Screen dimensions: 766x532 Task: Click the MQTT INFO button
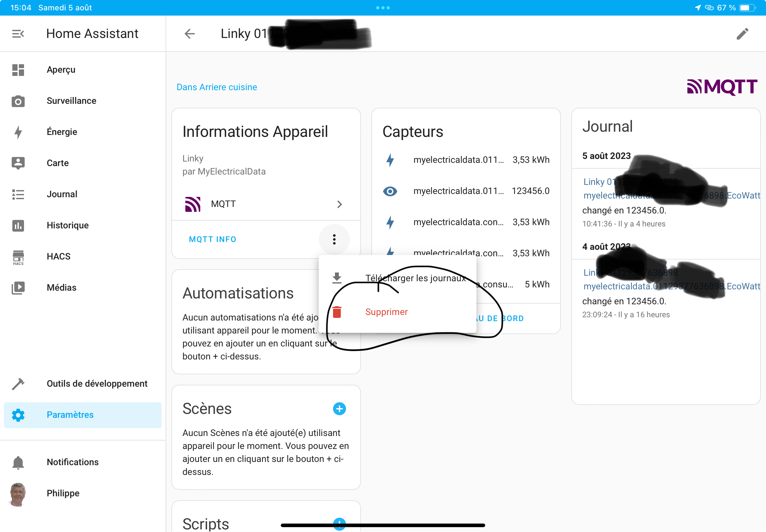click(212, 239)
